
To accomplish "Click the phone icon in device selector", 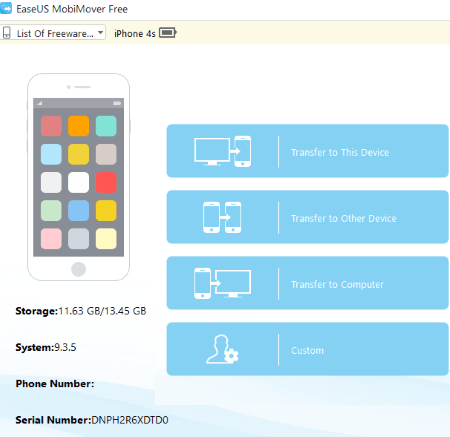I will coord(6,33).
